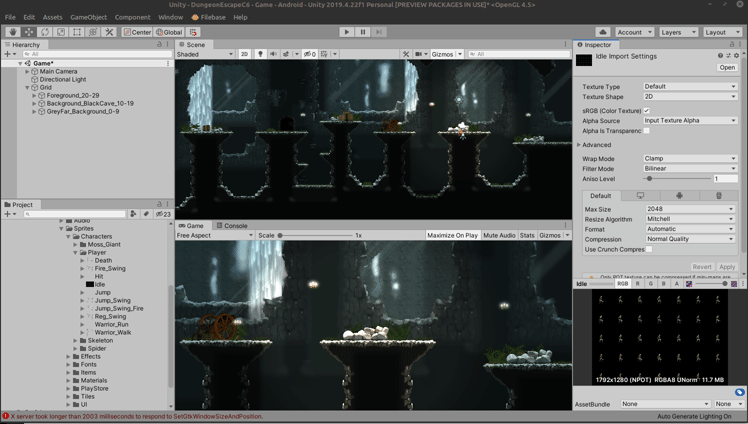
Task: Collapse the Game scene in Hierarchy
Action: click(20, 63)
